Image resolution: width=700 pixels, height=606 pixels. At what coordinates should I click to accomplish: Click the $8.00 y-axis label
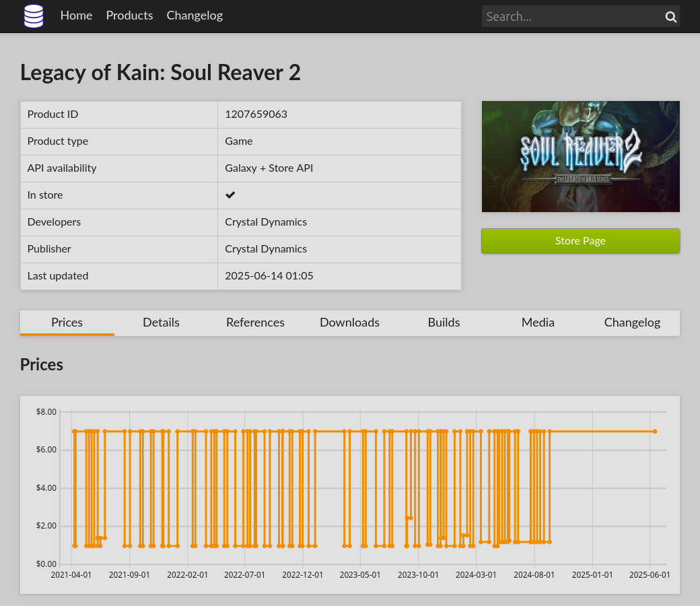click(46, 411)
